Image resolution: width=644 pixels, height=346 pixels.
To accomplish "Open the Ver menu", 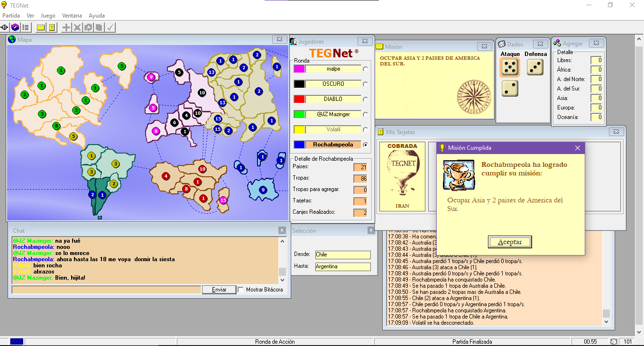I will (x=30, y=16).
